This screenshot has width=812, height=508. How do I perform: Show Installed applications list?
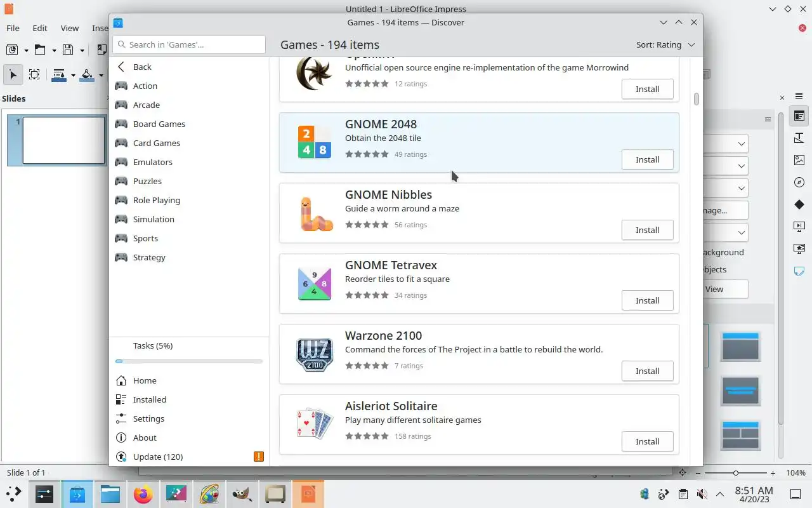coord(189,399)
